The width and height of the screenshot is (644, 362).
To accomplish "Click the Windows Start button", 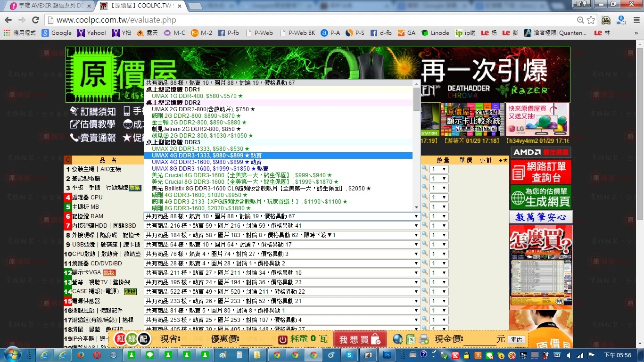I will click(12, 354).
